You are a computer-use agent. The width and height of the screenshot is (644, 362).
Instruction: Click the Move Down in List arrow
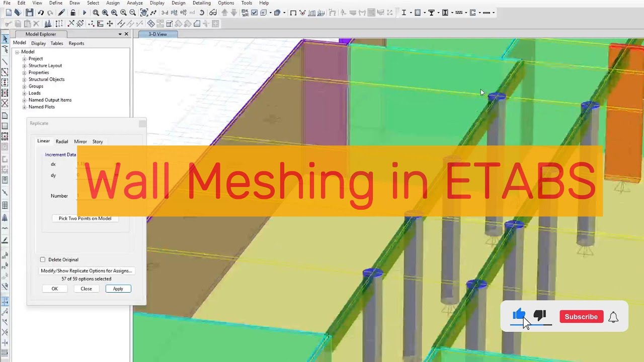click(234, 13)
